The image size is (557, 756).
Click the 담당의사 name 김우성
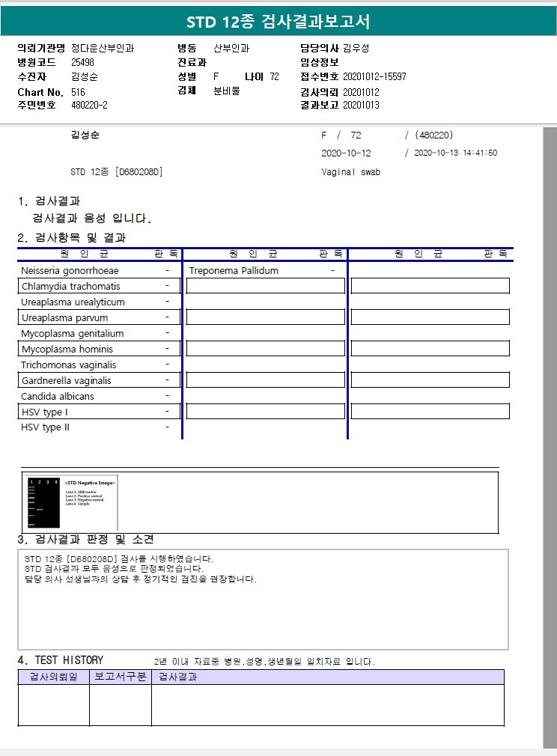[356, 48]
